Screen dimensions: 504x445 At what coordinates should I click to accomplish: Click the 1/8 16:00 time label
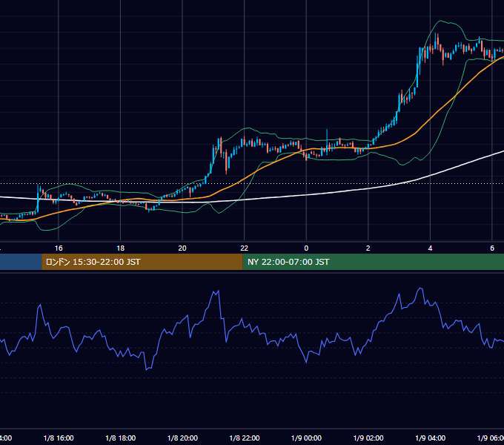click(x=59, y=438)
